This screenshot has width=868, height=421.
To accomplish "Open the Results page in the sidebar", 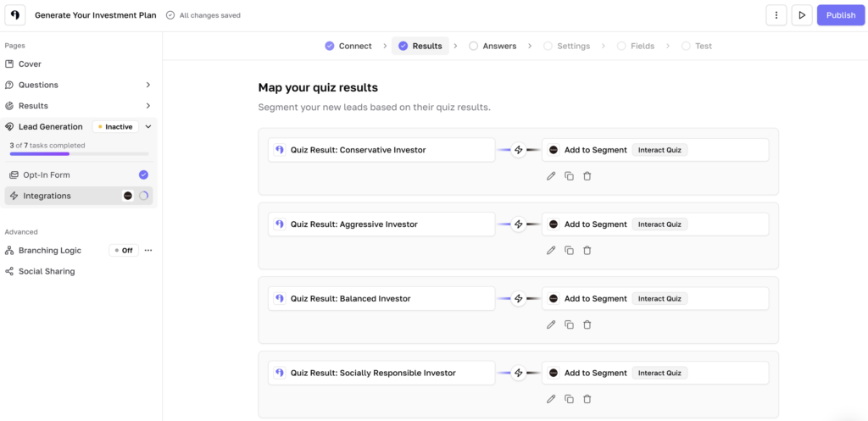I will coord(33,106).
